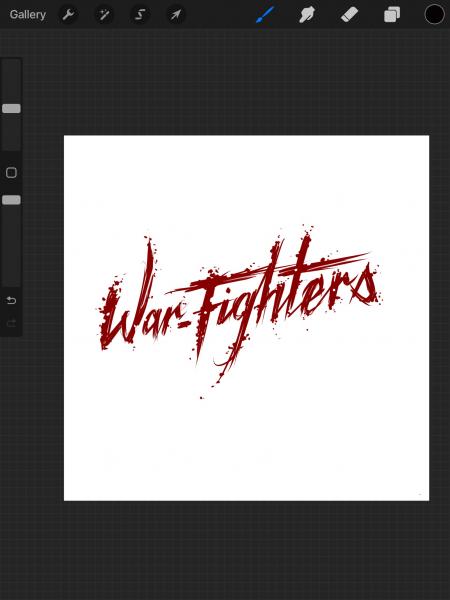Select the Paint brush tool
Screen dimensions: 450x600
[x=265, y=15]
